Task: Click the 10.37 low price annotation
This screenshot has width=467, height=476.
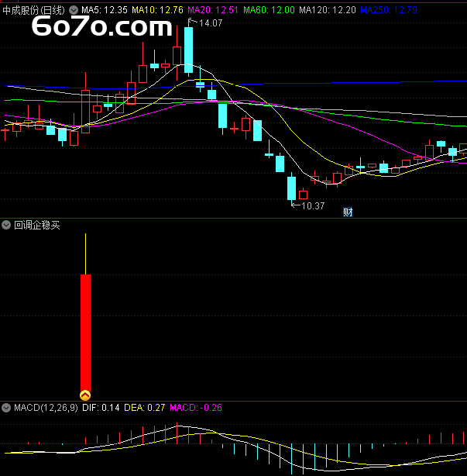Action: pyautogui.click(x=313, y=206)
